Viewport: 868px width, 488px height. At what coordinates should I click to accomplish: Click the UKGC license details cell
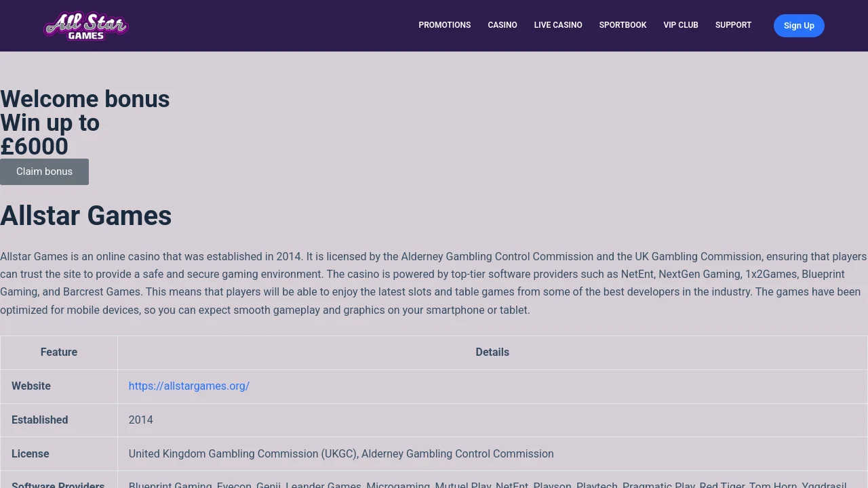click(x=340, y=453)
